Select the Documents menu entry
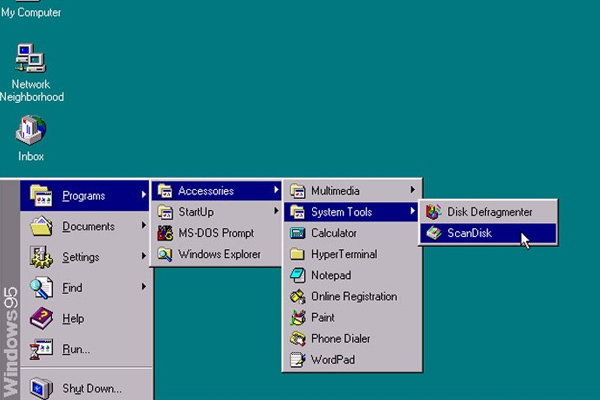The height and width of the screenshot is (400, 600). tap(85, 226)
